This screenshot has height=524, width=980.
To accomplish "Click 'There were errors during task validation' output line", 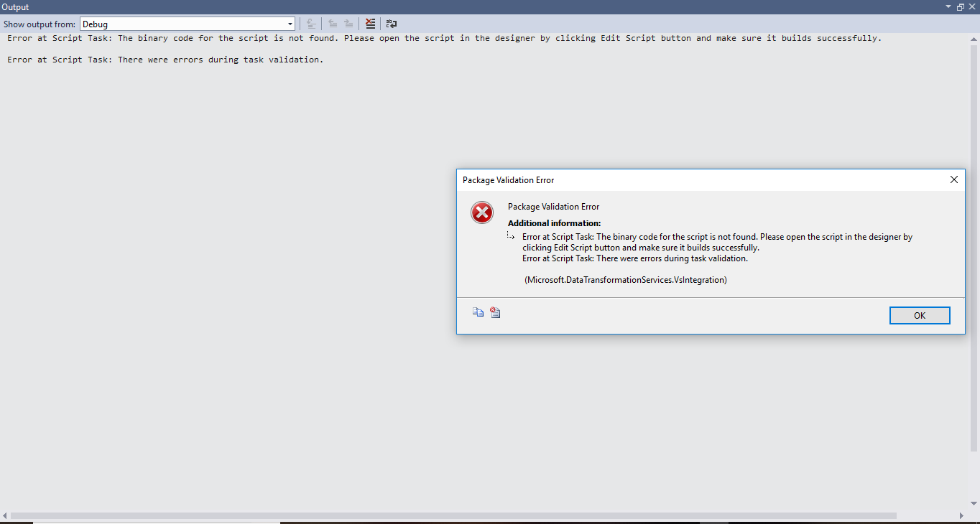I will pyautogui.click(x=165, y=60).
